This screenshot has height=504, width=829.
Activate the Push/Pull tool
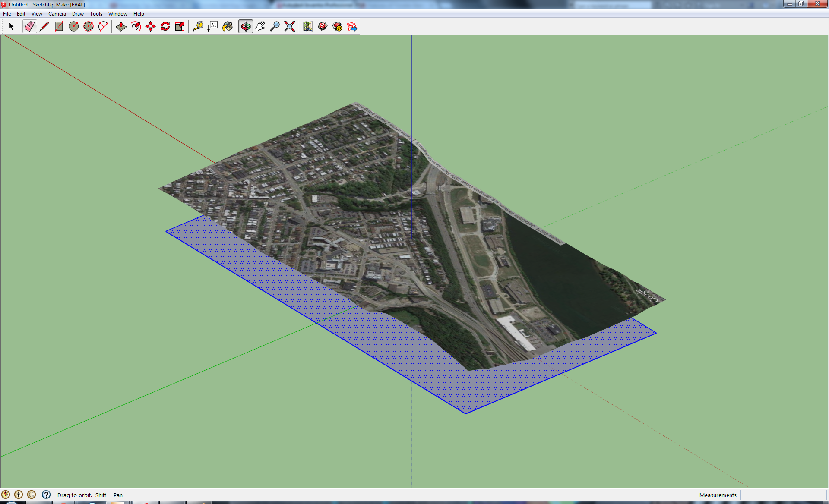coord(121,26)
